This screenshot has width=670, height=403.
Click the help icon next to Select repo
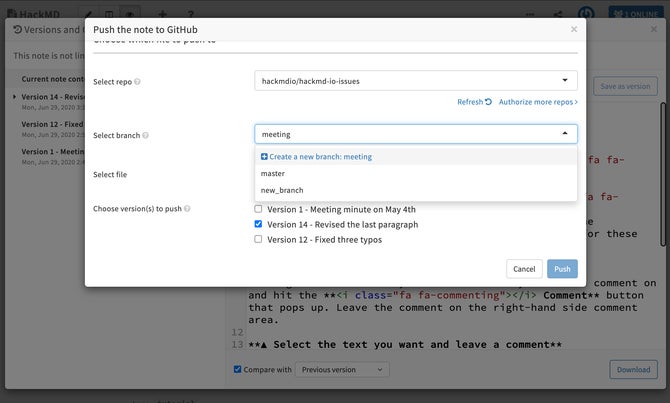click(x=137, y=82)
